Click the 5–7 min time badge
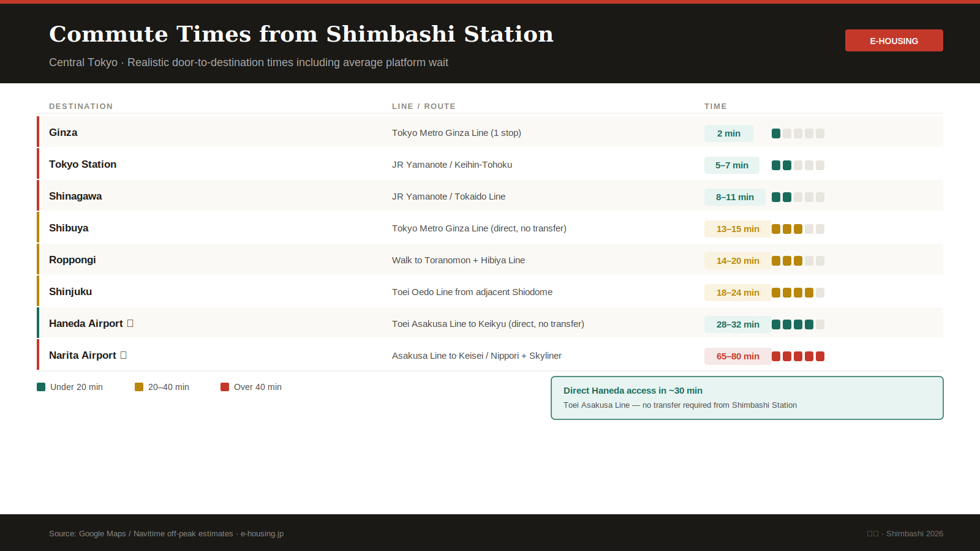The image size is (980, 551). (x=732, y=165)
